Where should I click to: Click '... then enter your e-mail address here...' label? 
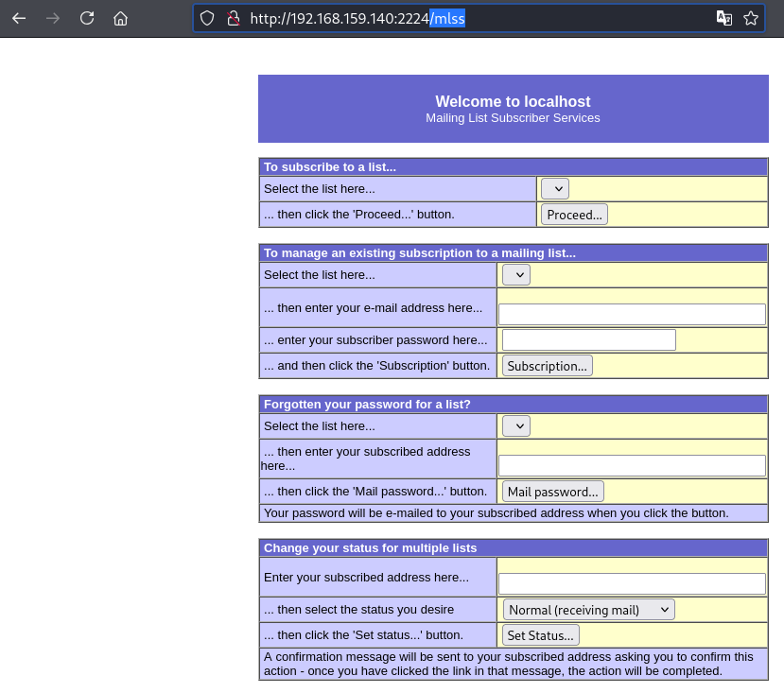click(373, 308)
